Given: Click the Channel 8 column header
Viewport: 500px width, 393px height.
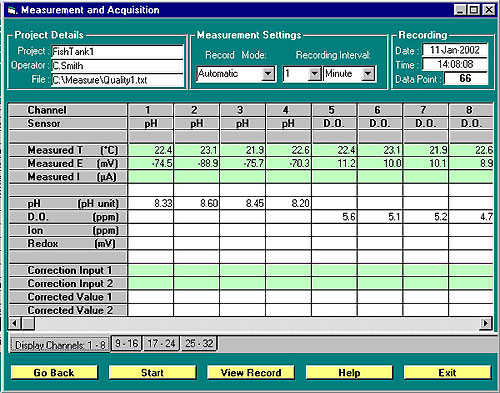Looking at the screenshot, I should click(471, 110).
